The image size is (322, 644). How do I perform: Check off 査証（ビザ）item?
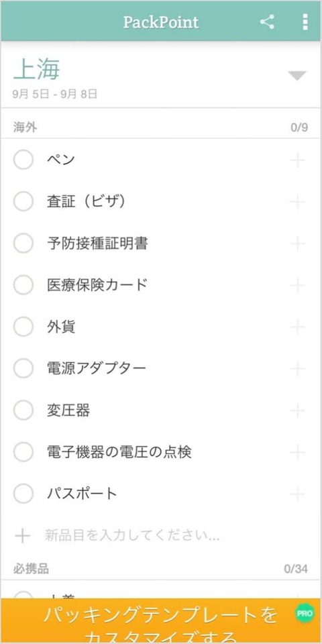(x=23, y=202)
